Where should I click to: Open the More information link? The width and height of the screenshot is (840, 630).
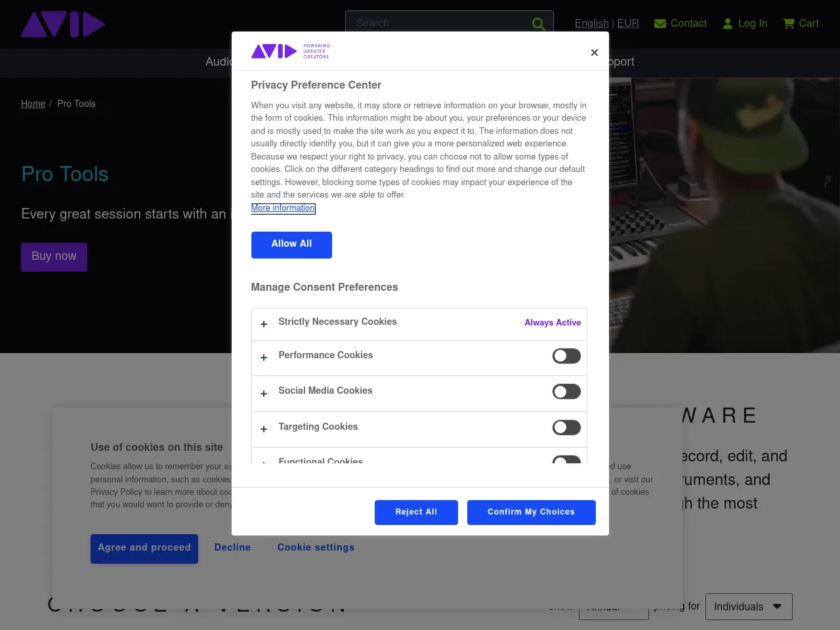click(x=283, y=208)
